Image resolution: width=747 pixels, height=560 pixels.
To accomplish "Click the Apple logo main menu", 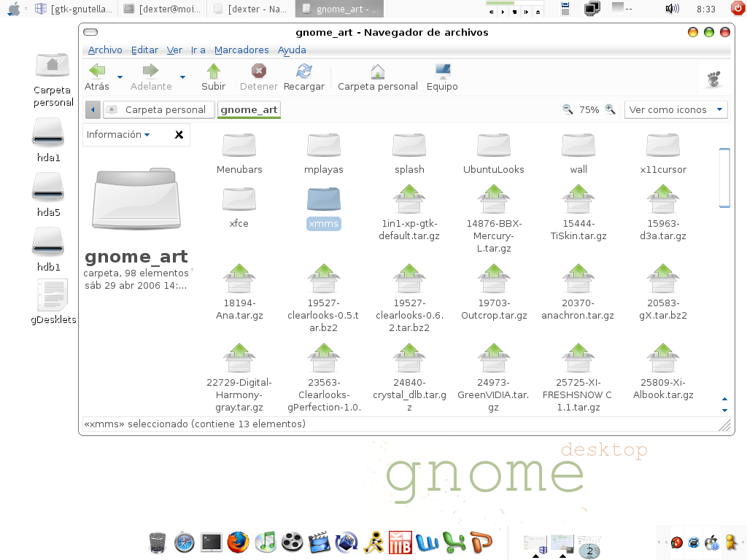I will 14,9.
